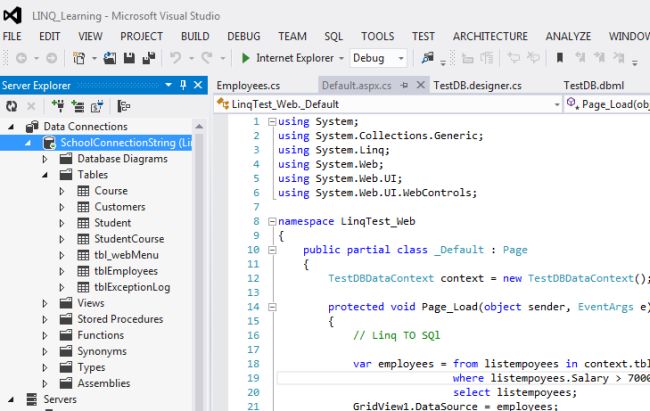Refresh the Server Explorer tree
The height and width of the screenshot is (411, 650).
click(12, 107)
